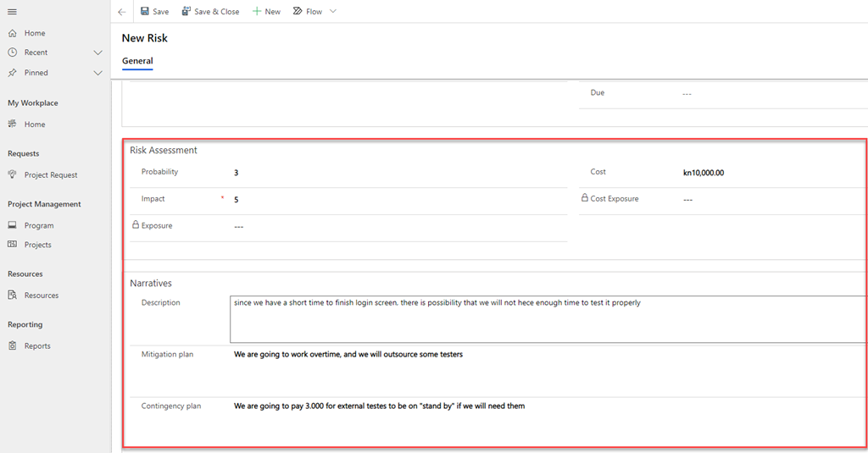
Task: Open the Flow dropdown arrow
Action: [332, 12]
